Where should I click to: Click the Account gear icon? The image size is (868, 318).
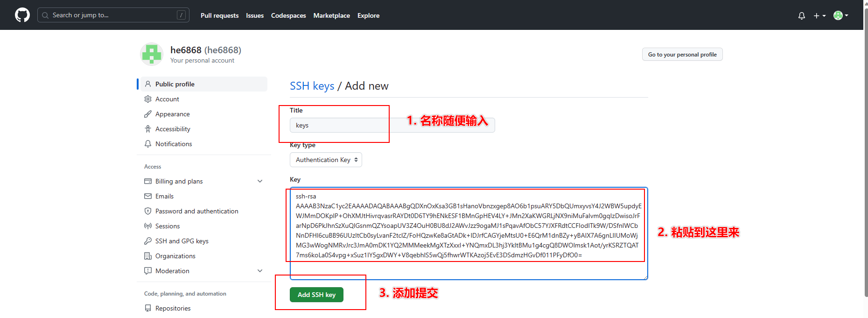coord(148,99)
